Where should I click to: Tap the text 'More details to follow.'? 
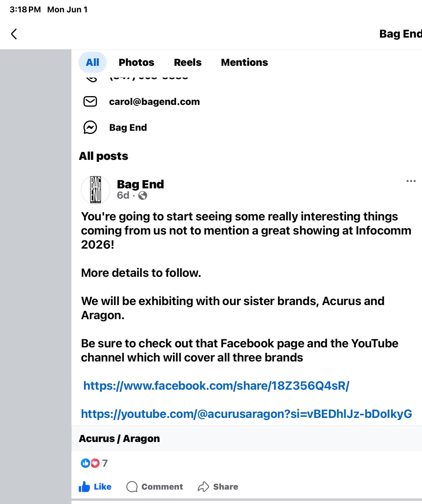pyautogui.click(x=141, y=273)
